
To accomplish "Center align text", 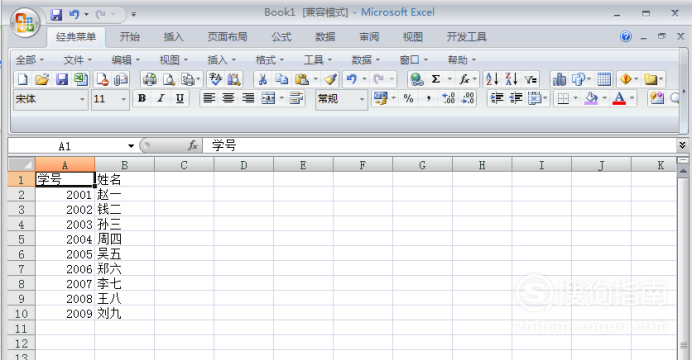I will tap(228, 98).
